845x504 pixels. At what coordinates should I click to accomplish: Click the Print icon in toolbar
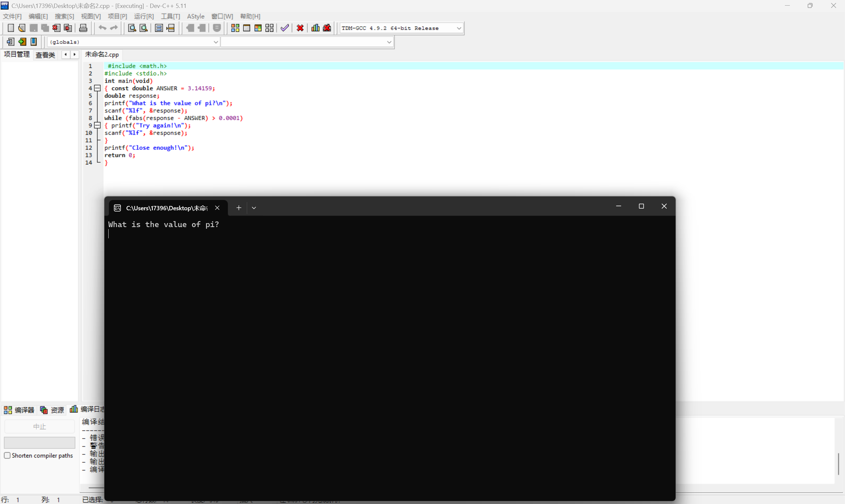tap(83, 28)
